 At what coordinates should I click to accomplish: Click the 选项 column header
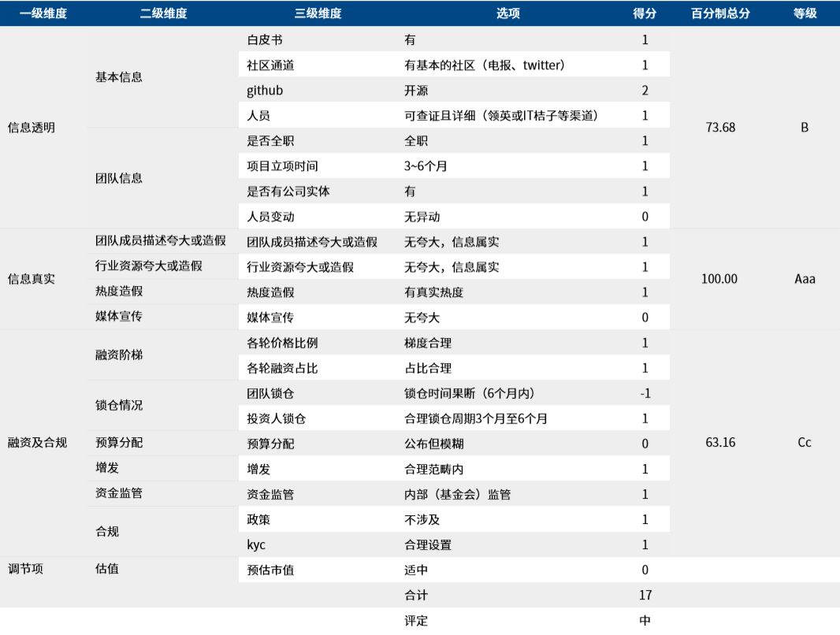tap(507, 13)
